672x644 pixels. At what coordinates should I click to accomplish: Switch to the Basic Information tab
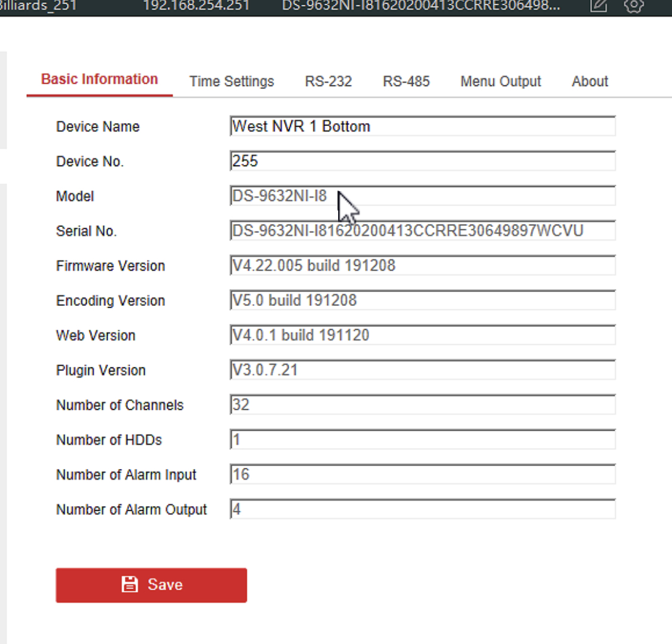(x=99, y=79)
